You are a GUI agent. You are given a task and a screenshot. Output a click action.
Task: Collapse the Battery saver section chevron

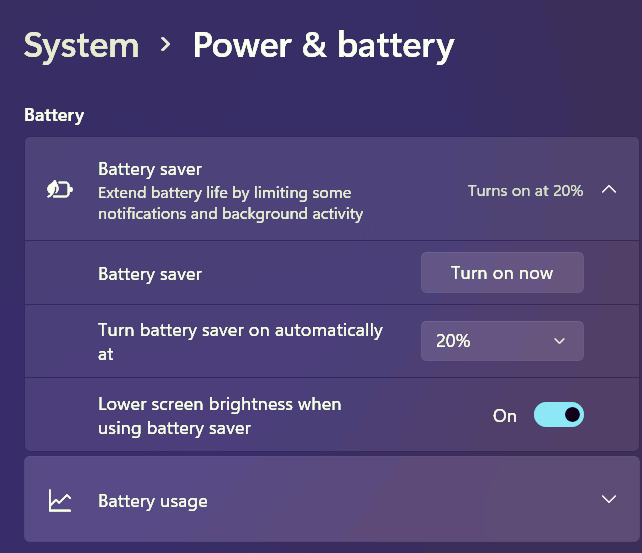click(609, 190)
